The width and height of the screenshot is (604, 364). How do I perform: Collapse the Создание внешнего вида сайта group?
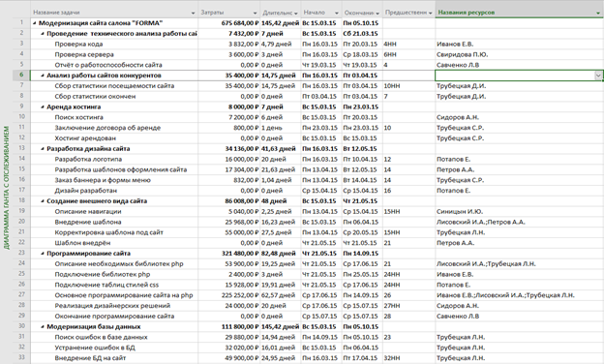point(43,201)
